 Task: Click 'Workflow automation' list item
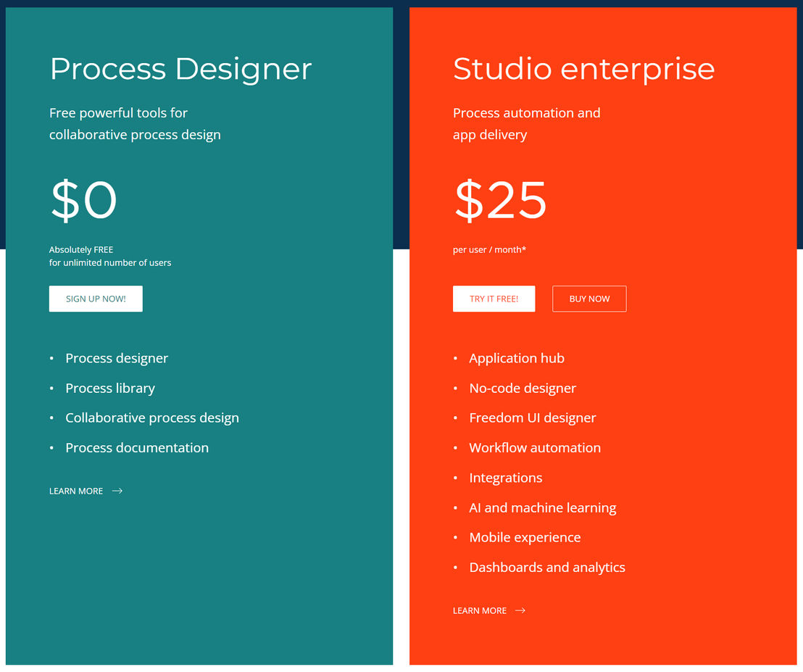(535, 448)
